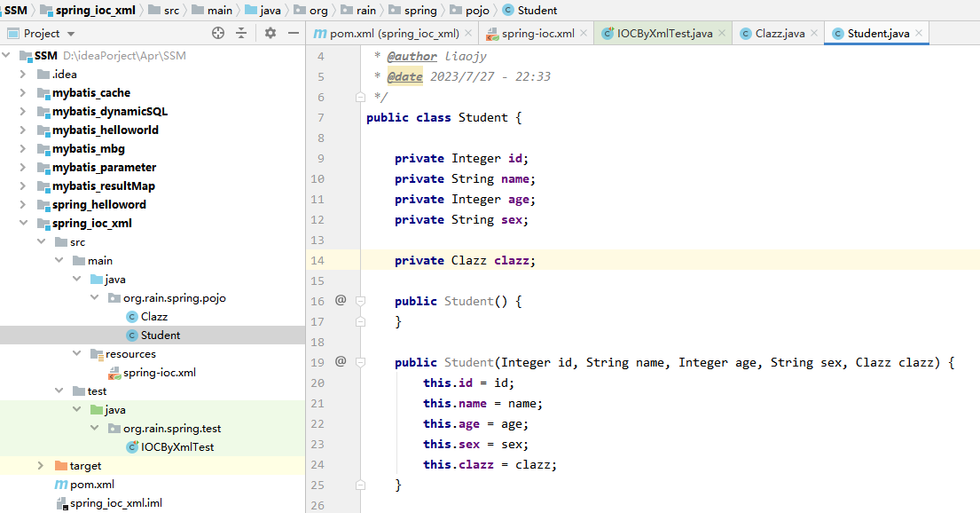
Task: Click 'private Clazz clazz;' on line 14
Action: coord(465,260)
